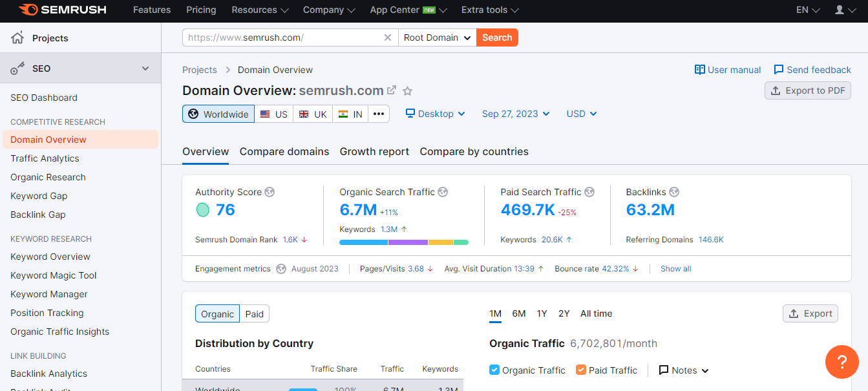This screenshot has width=868, height=391.
Task: Click the User manual book icon
Action: point(699,70)
